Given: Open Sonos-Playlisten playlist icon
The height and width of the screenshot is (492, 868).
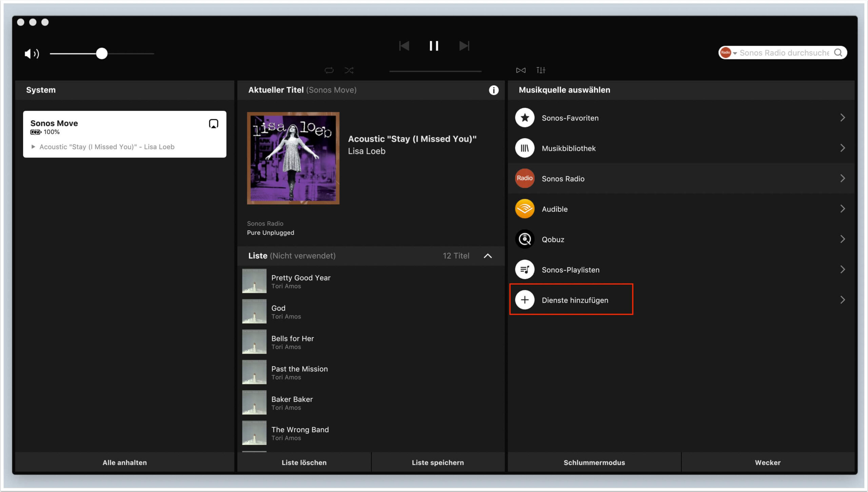Looking at the screenshot, I should tap(525, 269).
